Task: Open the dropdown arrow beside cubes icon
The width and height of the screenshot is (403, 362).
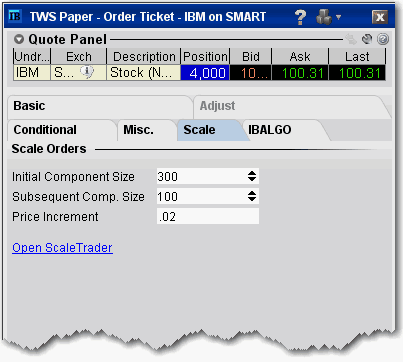Action: coord(338,17)
